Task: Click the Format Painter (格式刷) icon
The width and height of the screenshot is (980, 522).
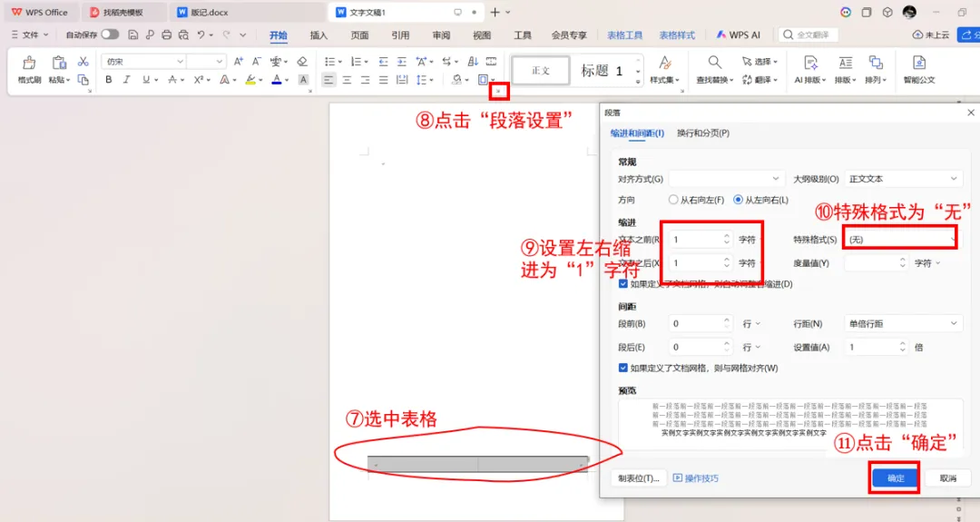Action: tap(29, 64)
